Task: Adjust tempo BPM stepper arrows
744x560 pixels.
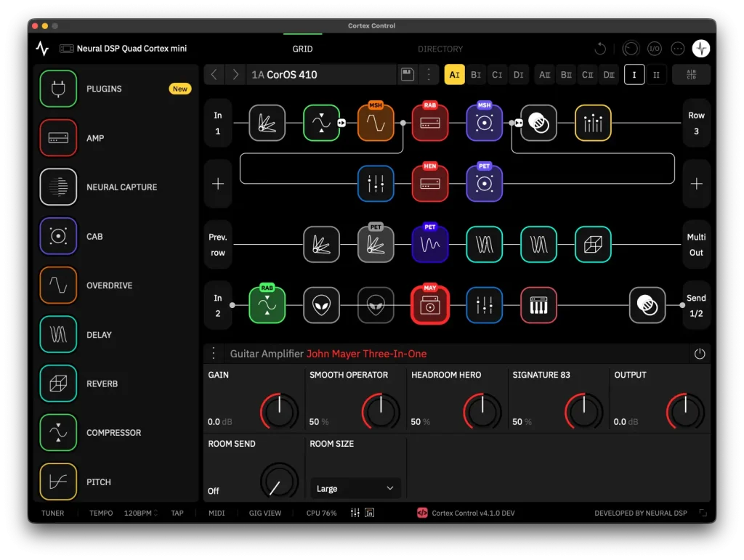Action: click(x=155, y=513)
